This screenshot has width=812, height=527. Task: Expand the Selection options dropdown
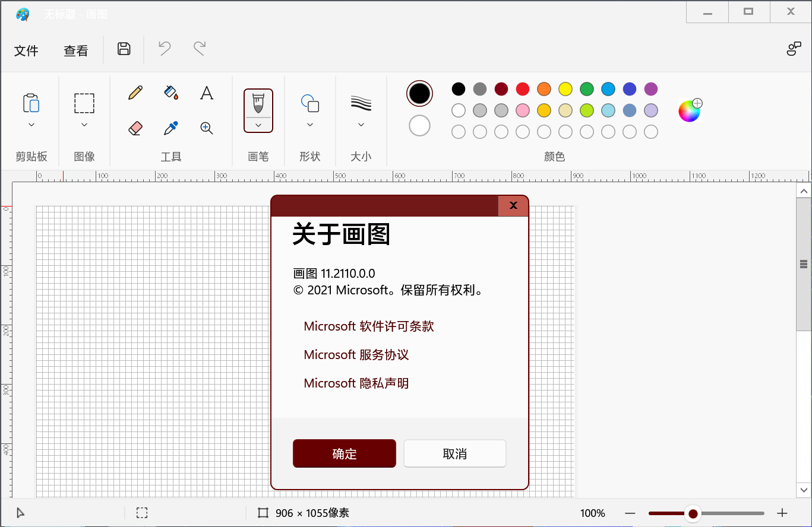(x=84, y=124)
